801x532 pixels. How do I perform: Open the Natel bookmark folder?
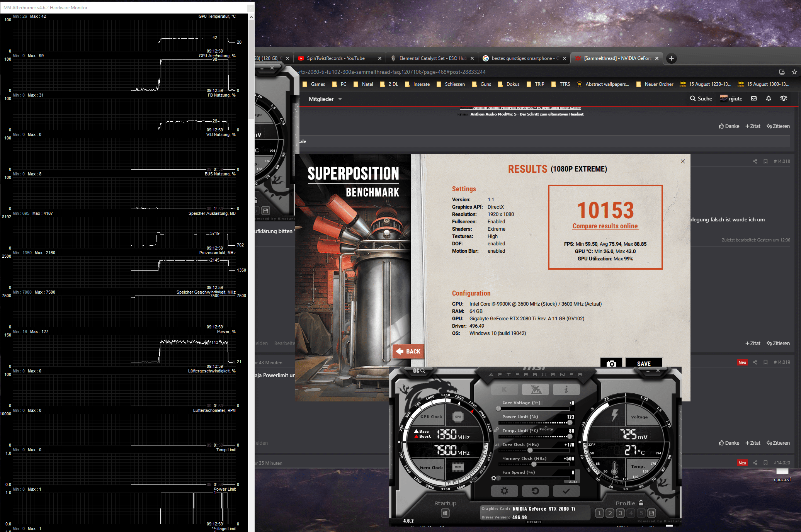(363, 84)
